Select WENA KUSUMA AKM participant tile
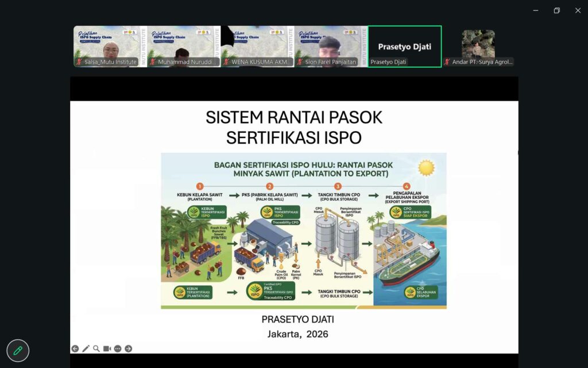Image resolution: width=588 pixels, height=368 pixels. click(x=257, y=47)
